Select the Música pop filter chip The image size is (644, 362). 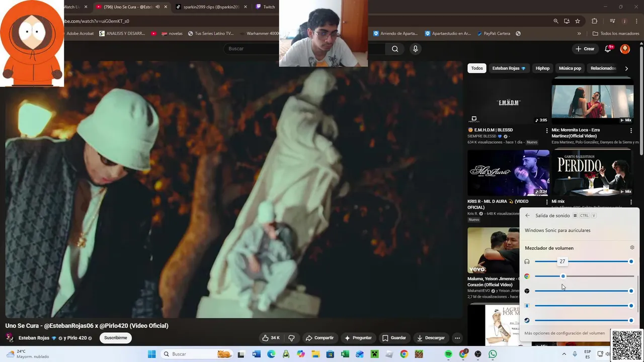570,68
